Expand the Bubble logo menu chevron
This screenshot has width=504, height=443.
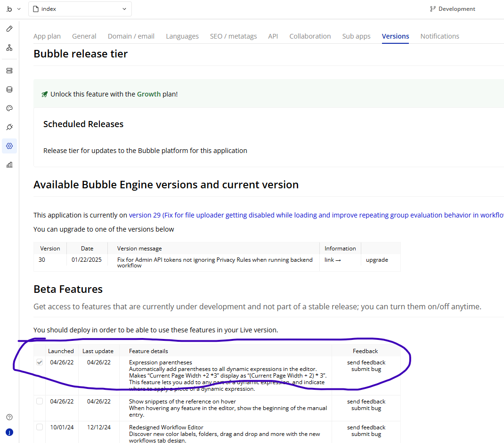coord(19,9)
